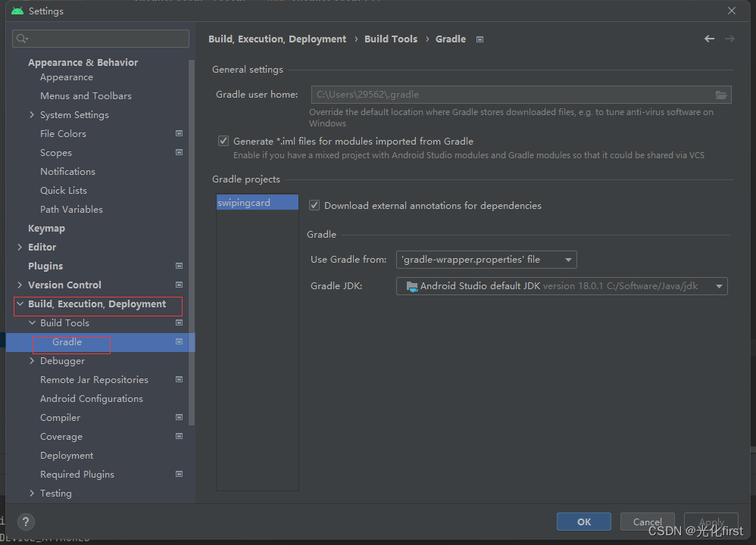Click project-level icon beside File Colors

(179, 133)
